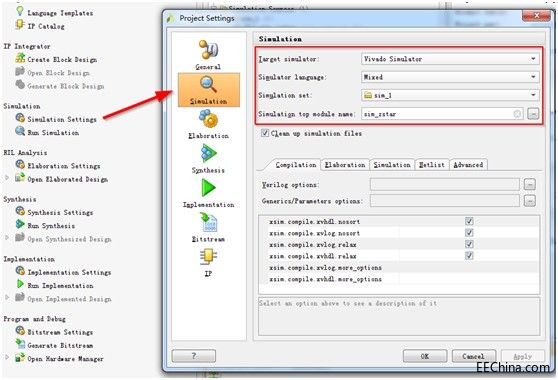Click the Generate Bitstream icon
Viewport: 558px width, 380px height.
point(20,344)
